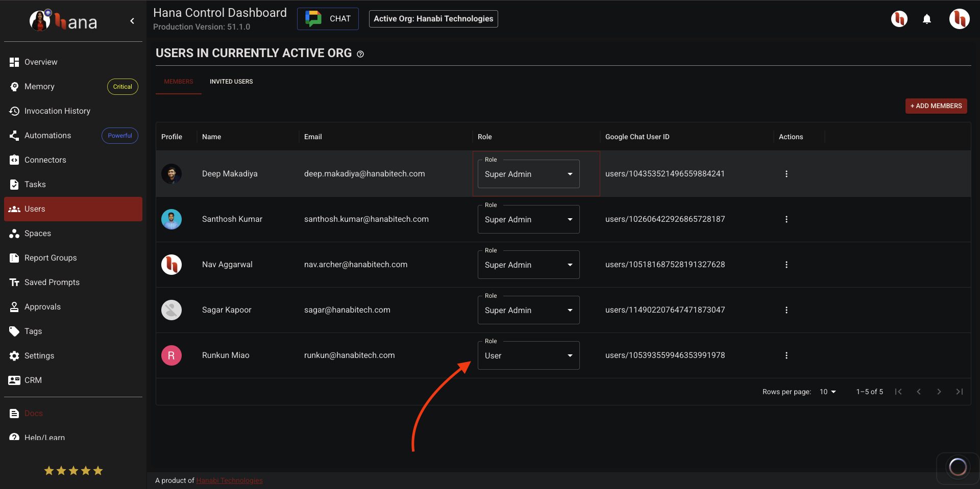Viewport: 980px width, 489px height.
Task: Open Help/Learn in the sidebar
Action: click(x=73, y=437)
